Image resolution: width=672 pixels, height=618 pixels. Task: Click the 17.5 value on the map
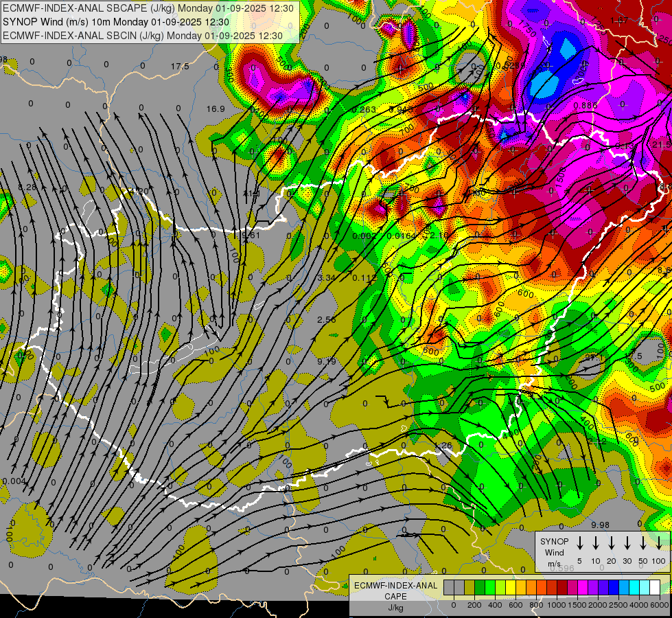point(180,66)
